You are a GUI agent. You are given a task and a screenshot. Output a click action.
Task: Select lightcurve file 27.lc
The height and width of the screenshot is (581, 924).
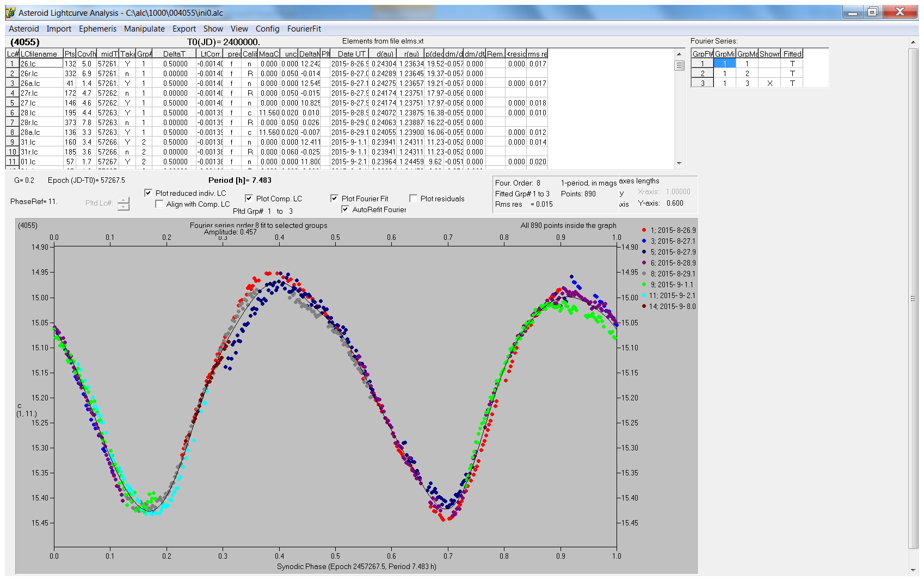(41, 103)
